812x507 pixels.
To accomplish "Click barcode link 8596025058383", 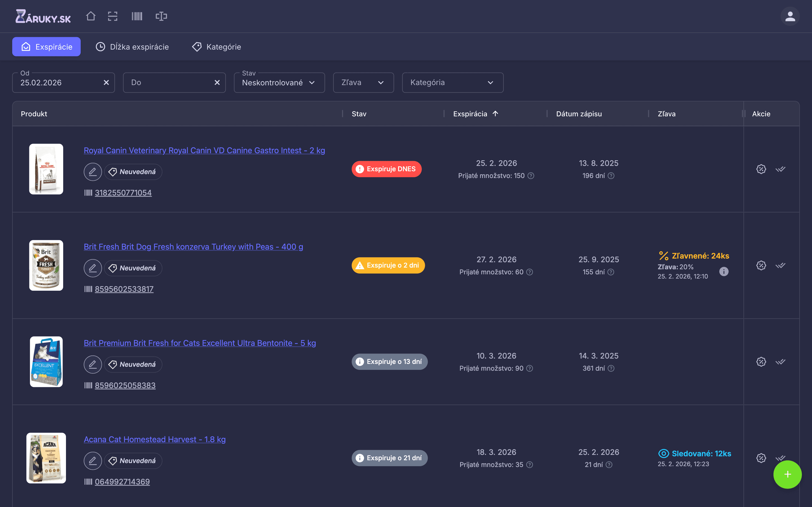I will 125,385.
